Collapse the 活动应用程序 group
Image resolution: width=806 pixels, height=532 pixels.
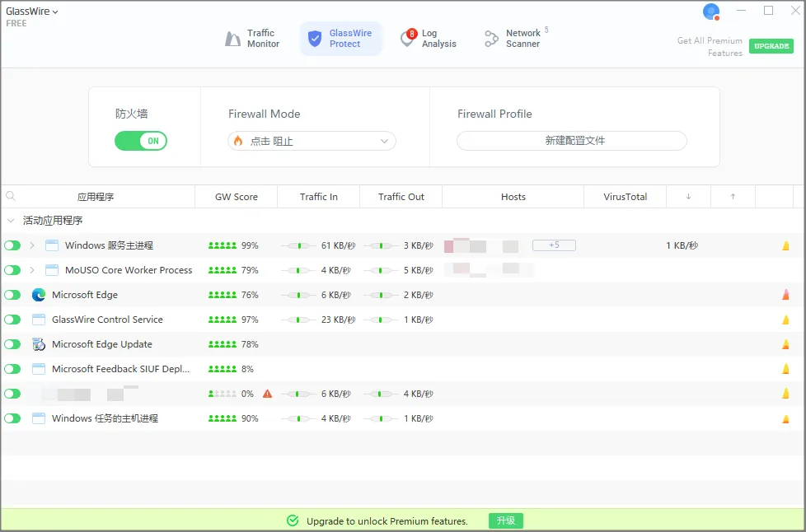pos(10,221)
